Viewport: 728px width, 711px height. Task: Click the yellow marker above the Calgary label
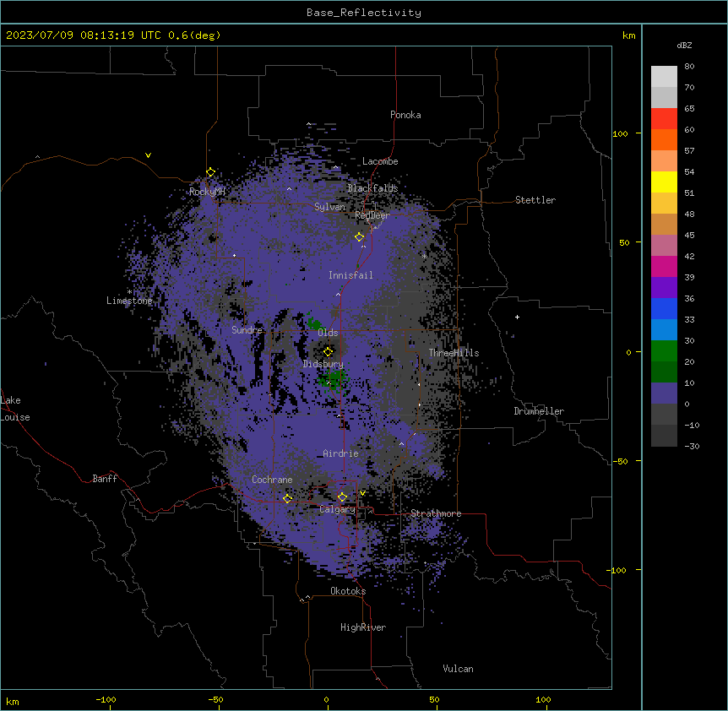pos(342,497)
